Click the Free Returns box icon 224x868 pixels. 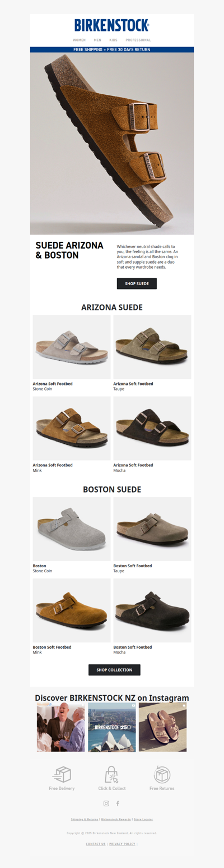coord(162,774)
